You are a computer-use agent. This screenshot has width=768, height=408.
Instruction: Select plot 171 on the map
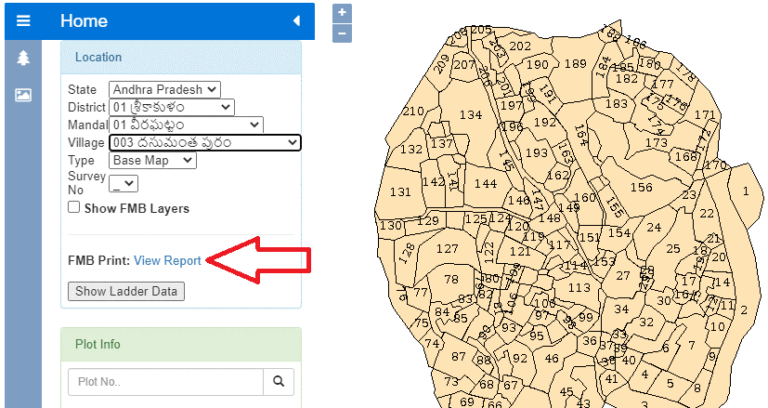[705, 115]
